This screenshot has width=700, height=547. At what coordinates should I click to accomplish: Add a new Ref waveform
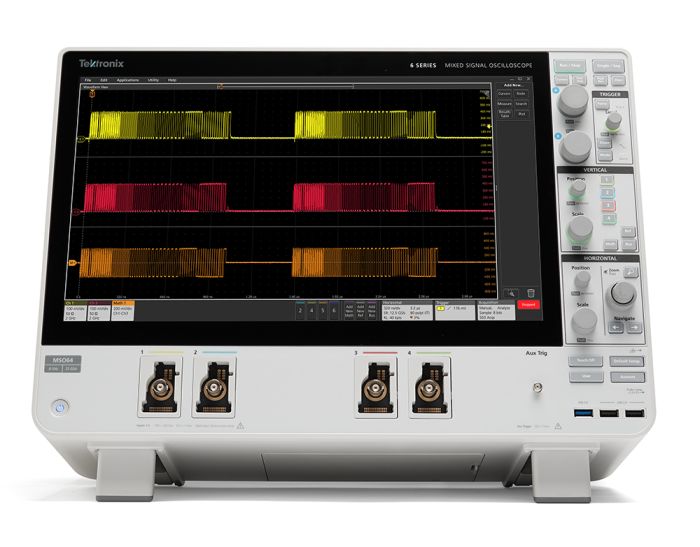click(x=360, y=311)
